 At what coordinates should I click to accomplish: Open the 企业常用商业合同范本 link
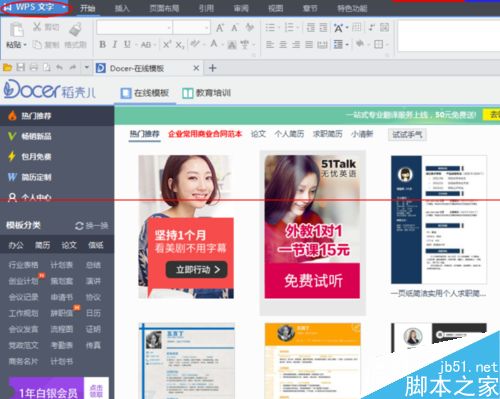click(x=205, y=134)
